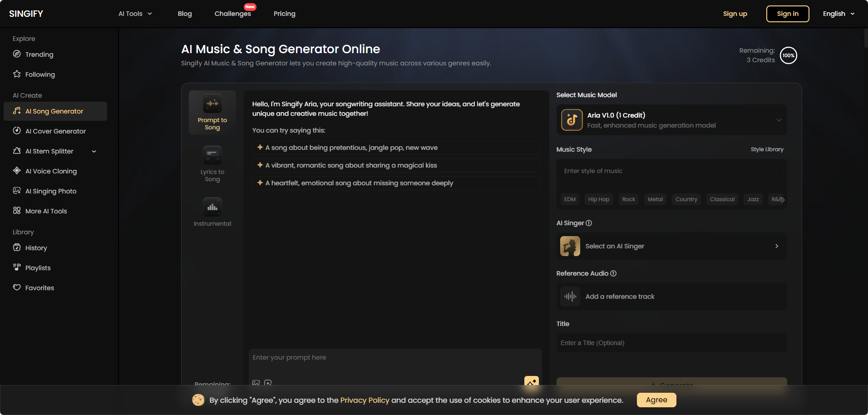Select the Instrumental mode icon
The height and width of the screenshot is (415, 868).
[x=212, y=207]
